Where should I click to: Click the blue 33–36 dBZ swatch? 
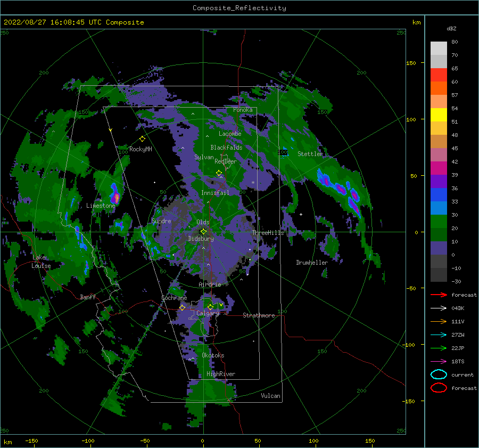point(439,195)
